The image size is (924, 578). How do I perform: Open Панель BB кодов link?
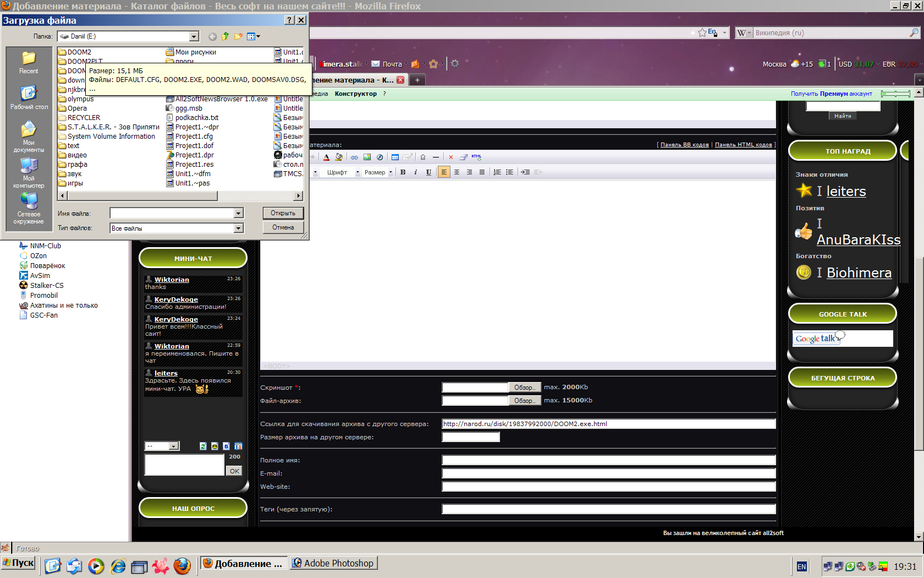pyautogui.click(x=684, y=145)
